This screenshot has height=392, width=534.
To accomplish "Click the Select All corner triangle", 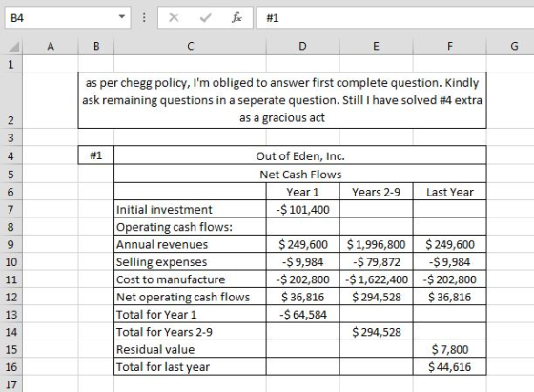I will pyautogui.click(x=13, y=47).
